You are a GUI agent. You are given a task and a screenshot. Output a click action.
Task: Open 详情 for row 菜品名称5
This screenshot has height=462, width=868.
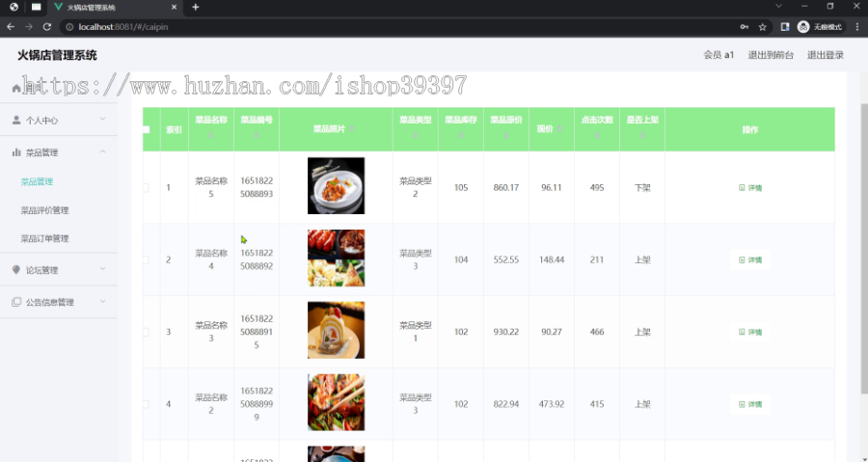tap(750, 187)
